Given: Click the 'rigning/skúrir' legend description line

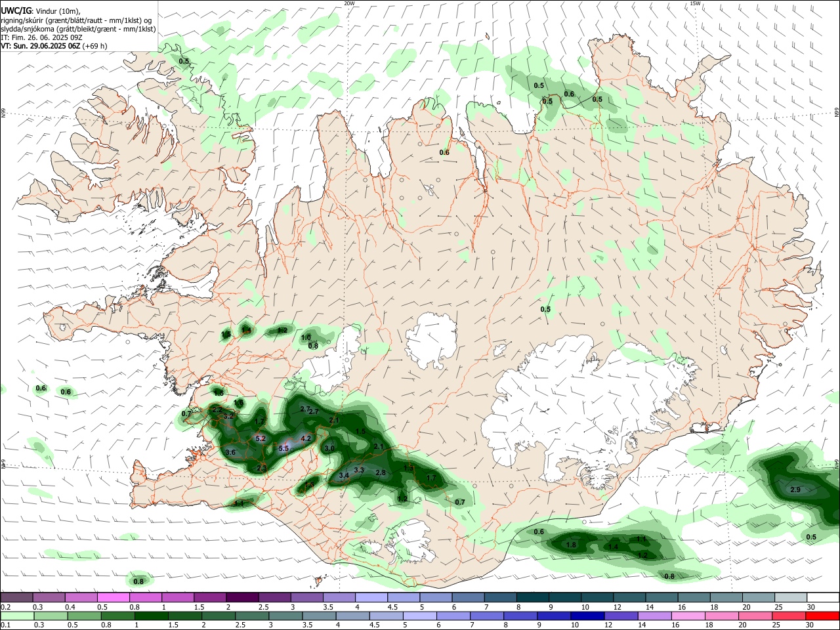Looking at the screenshot, I should pos(76,20).
